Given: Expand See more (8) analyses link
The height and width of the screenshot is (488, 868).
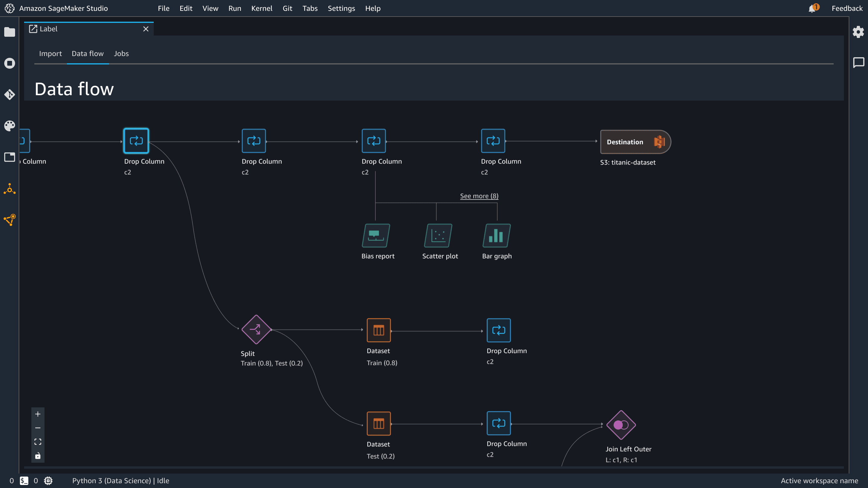Looking at the screenshot, I should pyautogui.click(x=479, y=196).
